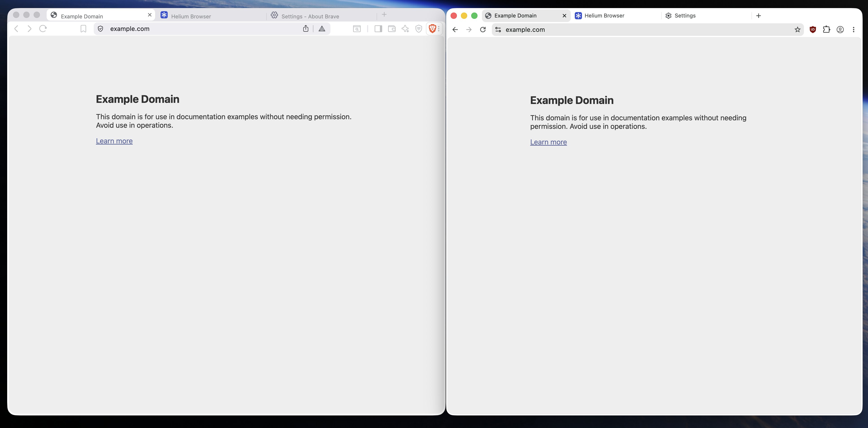This screenshot has height=428, width=868.
Task: Open the Brave VPN shield icon
Action: 419,29
